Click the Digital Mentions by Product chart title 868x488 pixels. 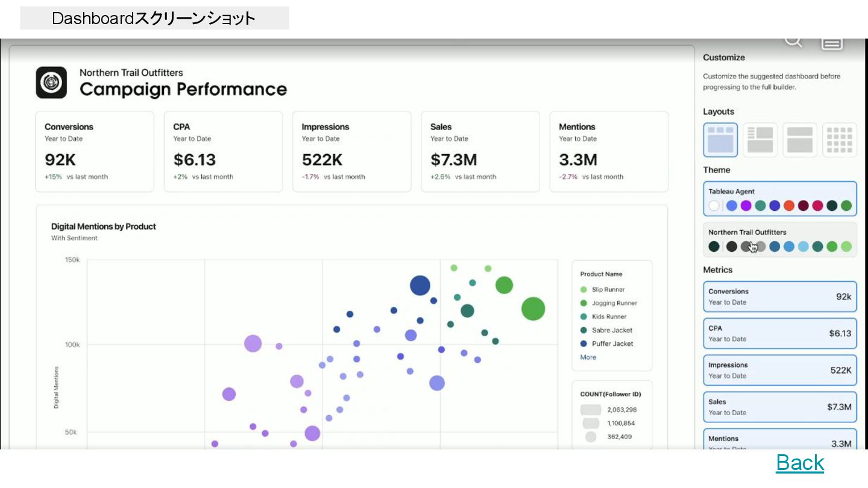[x=104, y=227]
